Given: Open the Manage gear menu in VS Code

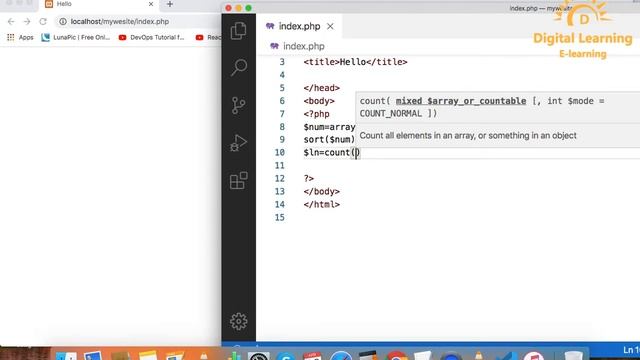Looking at the screenshot, I should point(238,321).
